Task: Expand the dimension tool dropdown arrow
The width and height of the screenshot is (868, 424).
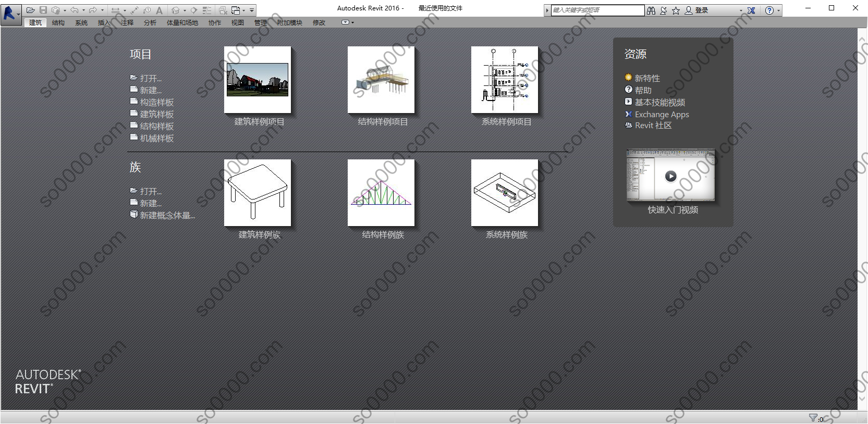Action: coord(125,10)
